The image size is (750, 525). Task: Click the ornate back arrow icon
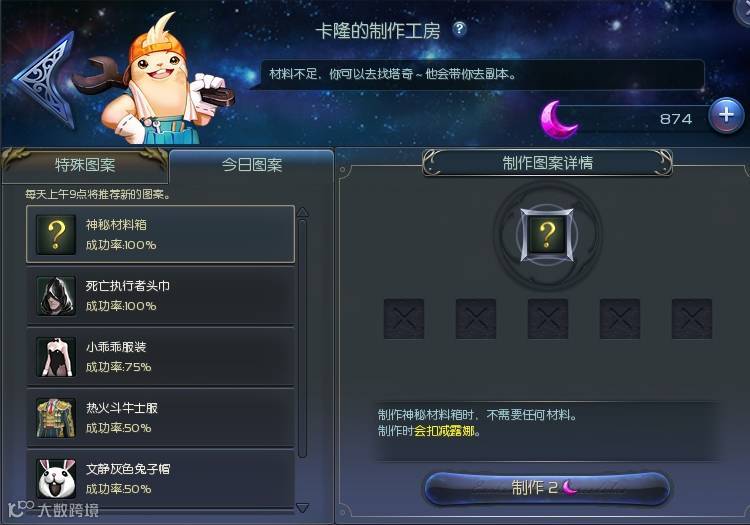(45, 80)
